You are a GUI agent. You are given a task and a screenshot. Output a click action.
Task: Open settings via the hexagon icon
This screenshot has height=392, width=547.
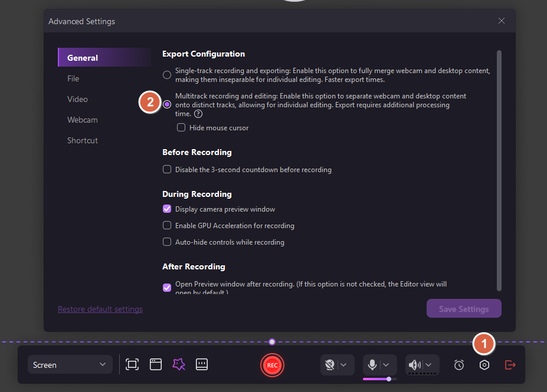tap(484, 365)
